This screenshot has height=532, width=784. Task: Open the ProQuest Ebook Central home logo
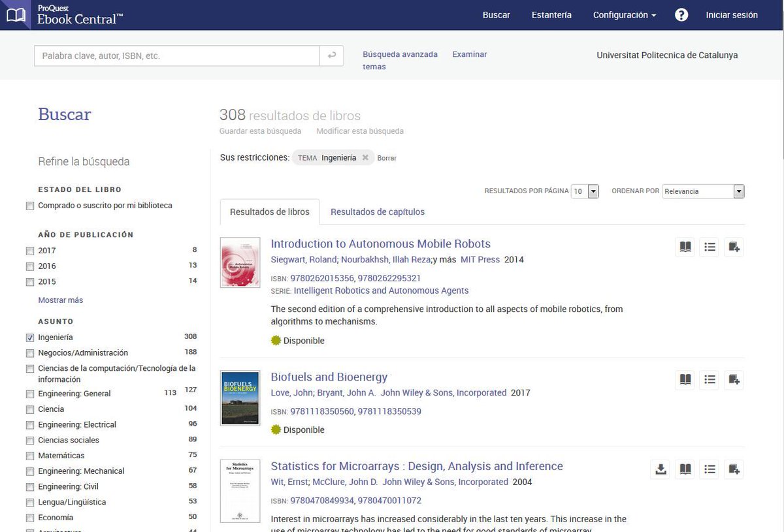click(63, 14)
